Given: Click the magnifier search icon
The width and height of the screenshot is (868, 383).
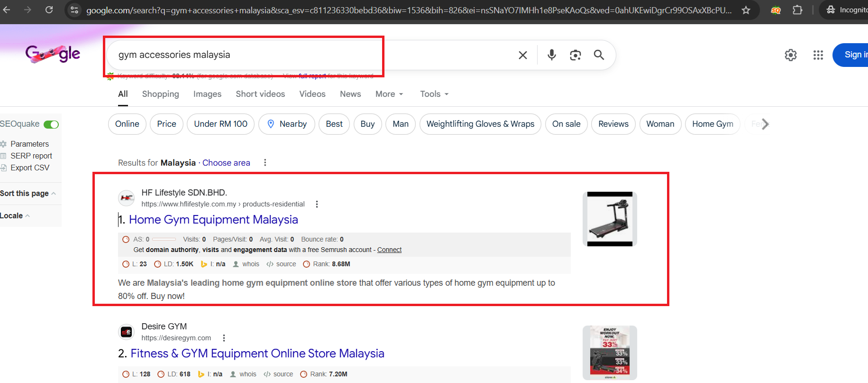Looking at the screenshot, I should (x=599, y=55).
